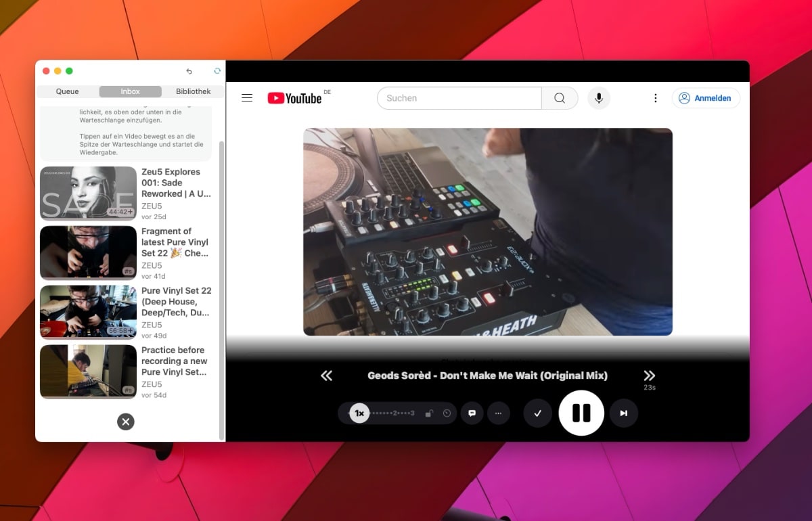Click the undo arrow in the sidebar header

pos(189,71)
